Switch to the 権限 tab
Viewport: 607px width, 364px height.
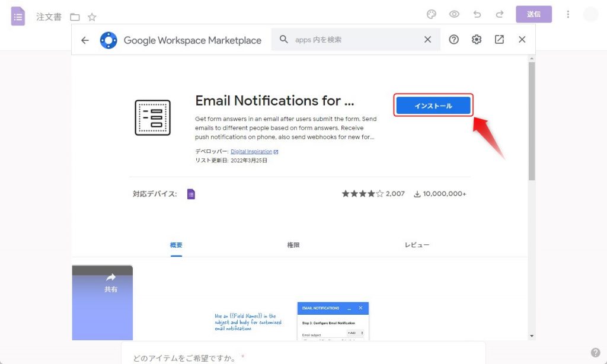[293, 245]
